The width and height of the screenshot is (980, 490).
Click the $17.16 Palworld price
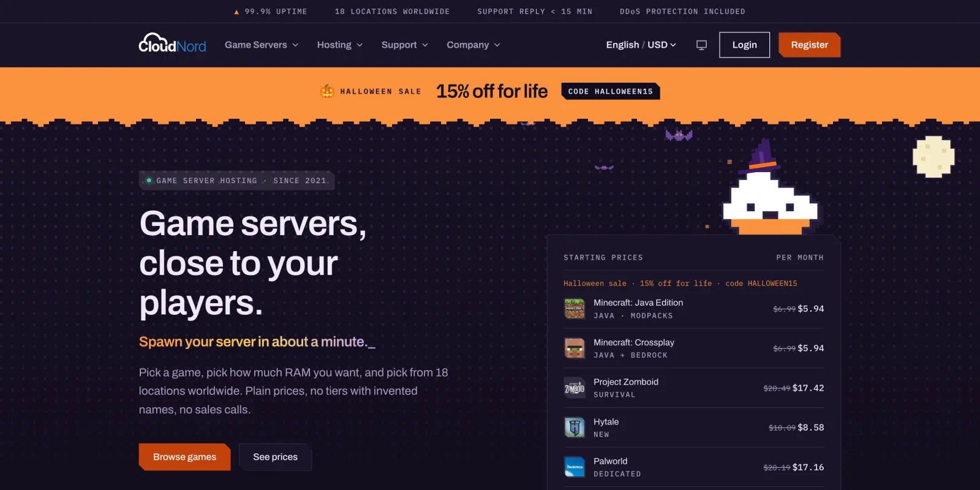point(808,467)
